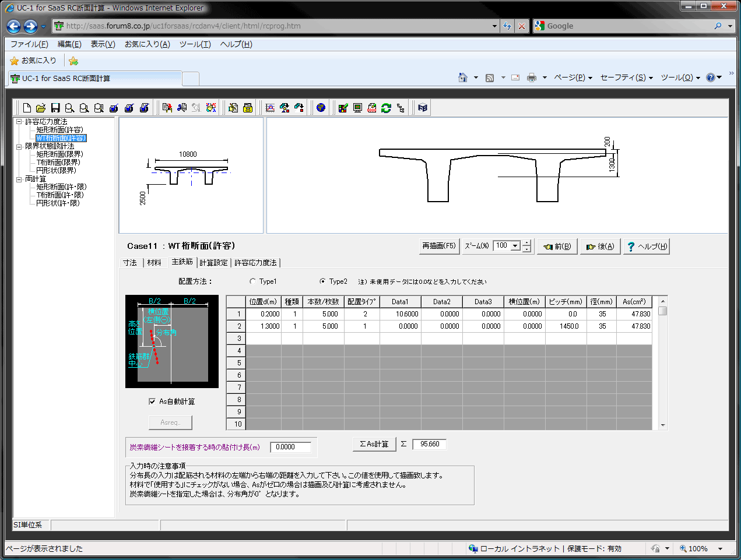Switch to the 許容応力度法 tab
The width and height of the screenshot is (741, 560).
(x=255, y=263)
